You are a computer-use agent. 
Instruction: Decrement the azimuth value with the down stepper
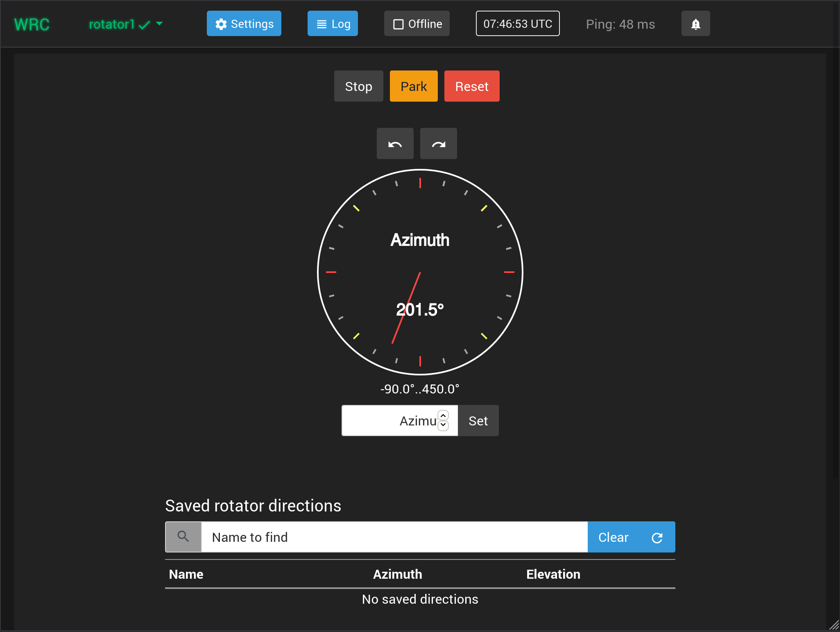click(443, 425)
